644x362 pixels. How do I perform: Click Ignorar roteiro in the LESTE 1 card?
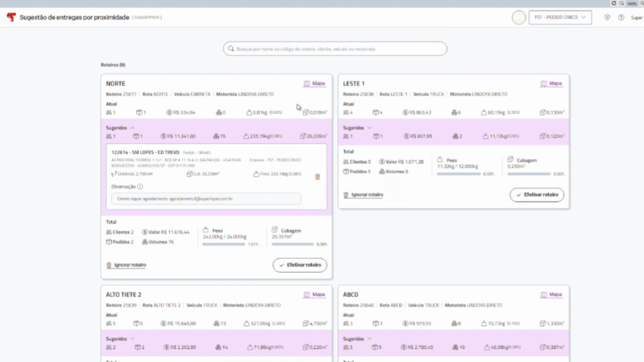pos(363,194)
